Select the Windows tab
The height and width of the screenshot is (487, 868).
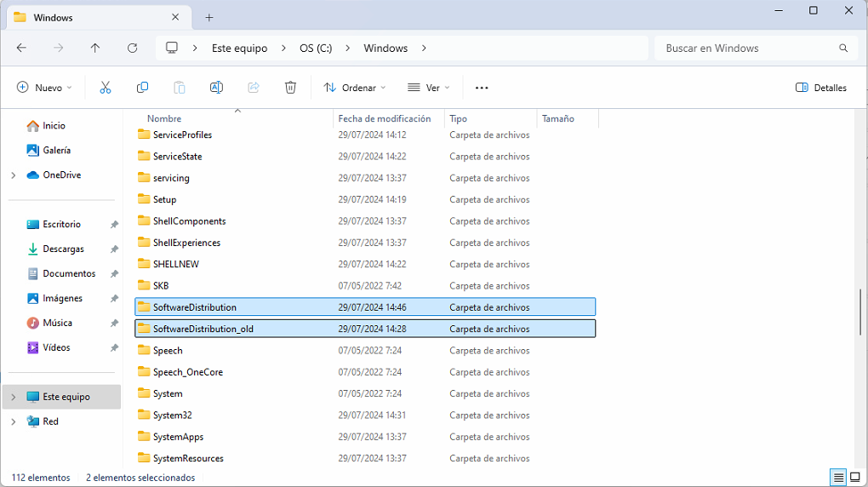tap(100, 18)
